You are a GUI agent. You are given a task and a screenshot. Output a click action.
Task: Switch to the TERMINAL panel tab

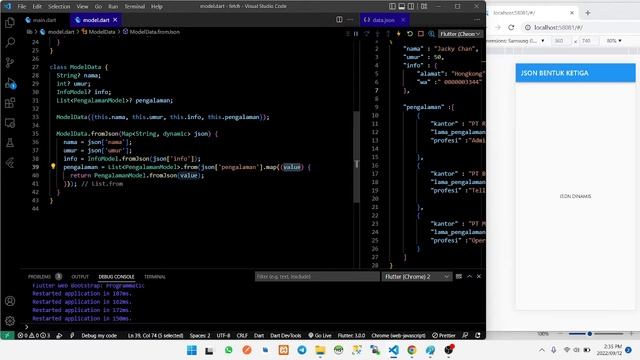click(x=155, y=277)
